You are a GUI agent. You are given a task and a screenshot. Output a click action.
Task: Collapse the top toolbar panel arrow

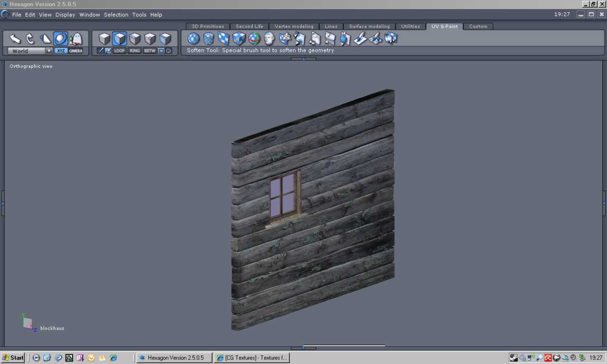click(x=303, y=59)
